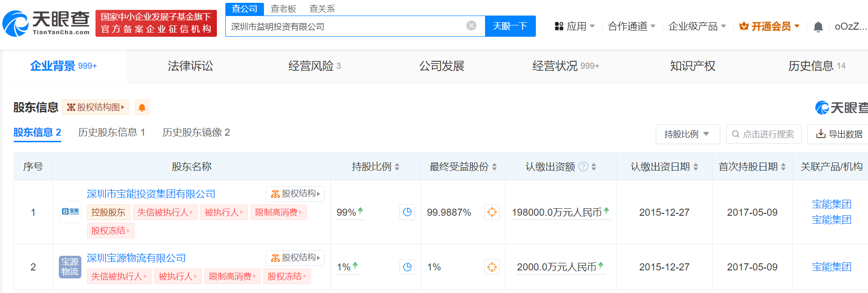Click beneficial ownership icon next to 1% row
The image size is (868, 293).
tap(492, 267)
